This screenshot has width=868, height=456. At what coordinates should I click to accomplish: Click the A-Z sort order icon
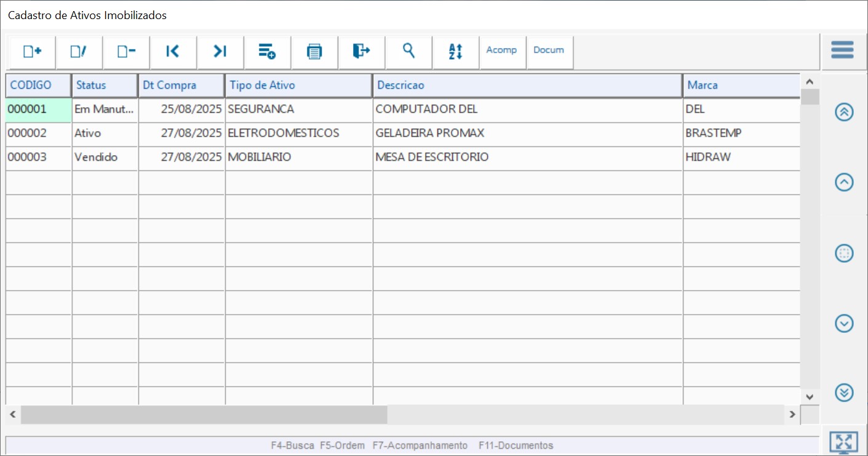pyautogui.click(x=455, y=52)
